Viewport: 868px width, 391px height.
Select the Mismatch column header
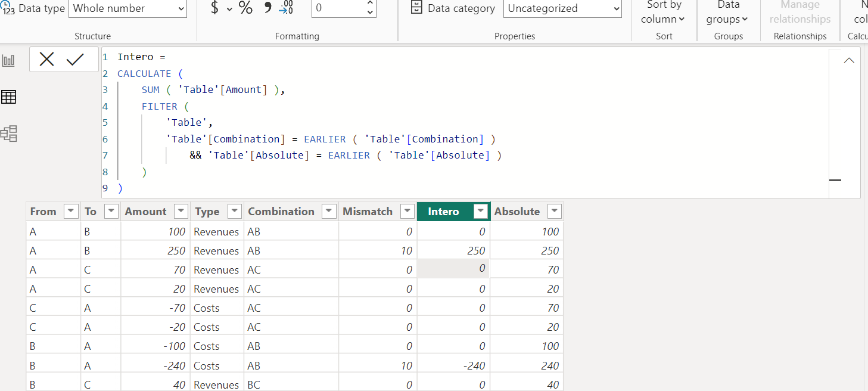tap(368, 212)
